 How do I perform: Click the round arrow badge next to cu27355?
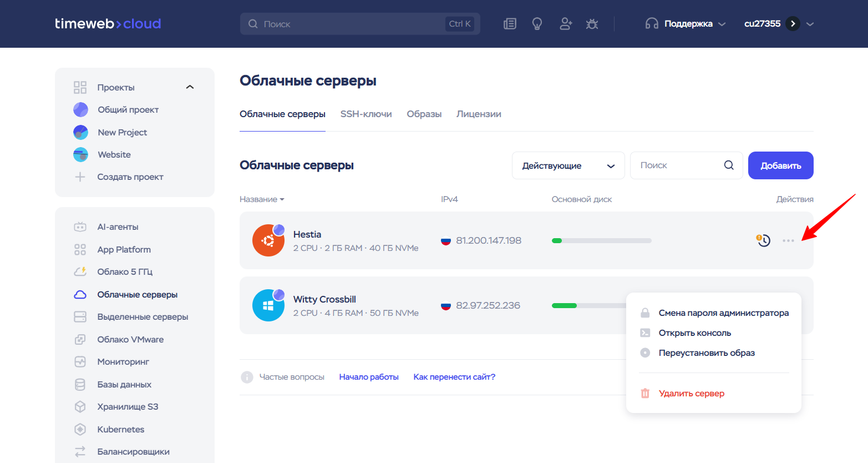point(793,24)
